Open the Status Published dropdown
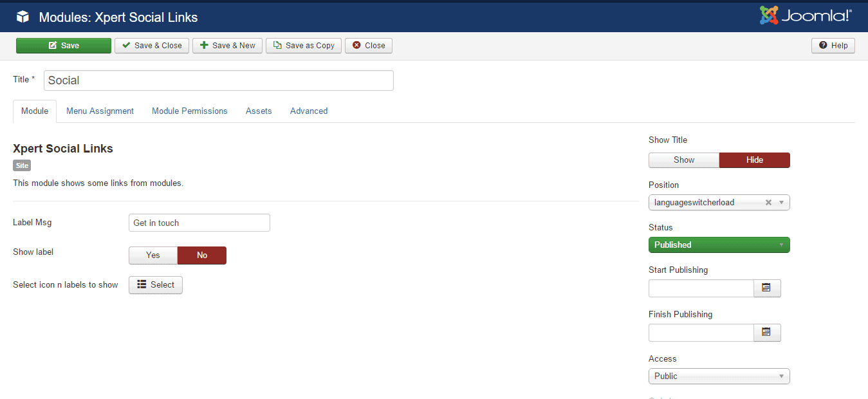 coord(719,245)
